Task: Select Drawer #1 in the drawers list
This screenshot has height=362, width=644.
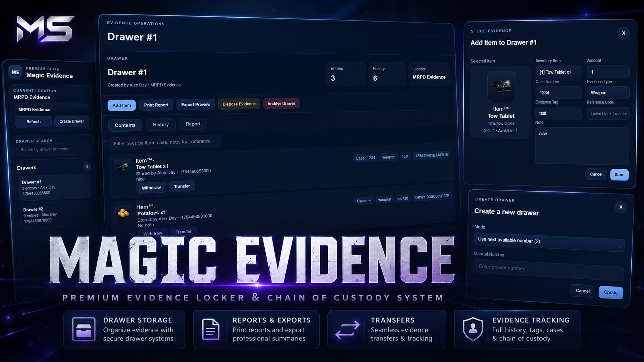Action: tap(54, 187)
